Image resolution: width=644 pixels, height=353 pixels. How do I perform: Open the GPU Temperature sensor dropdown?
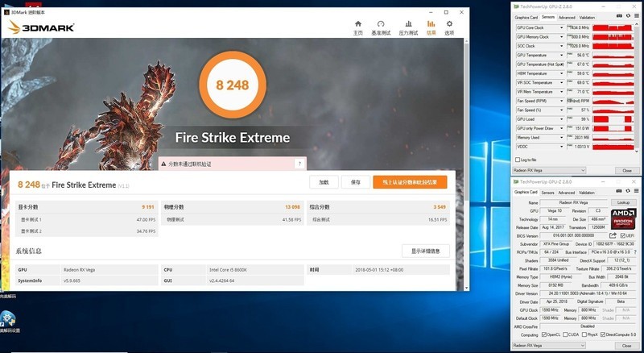(x=561, y=55)
